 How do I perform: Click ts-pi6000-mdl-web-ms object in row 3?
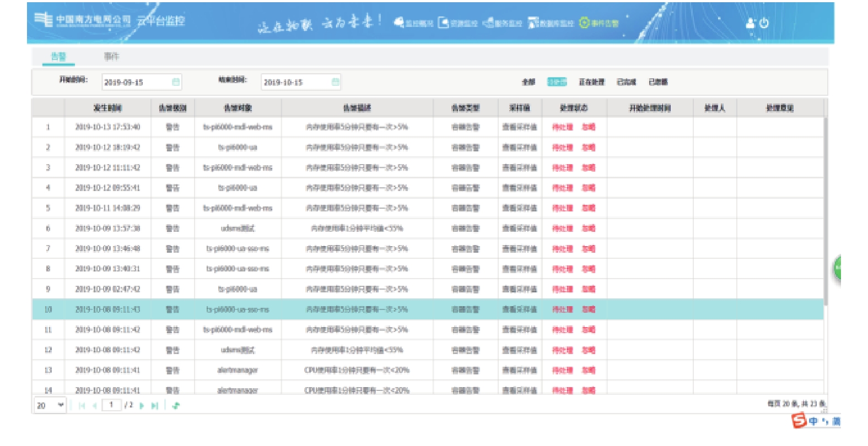(x=238, y=168)
